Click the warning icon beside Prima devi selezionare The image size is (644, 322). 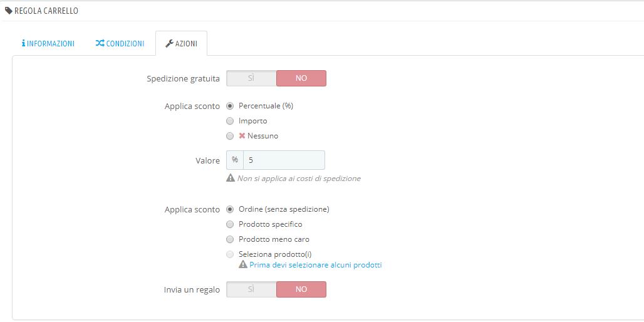pyautogui.click(x=243, y=265)
